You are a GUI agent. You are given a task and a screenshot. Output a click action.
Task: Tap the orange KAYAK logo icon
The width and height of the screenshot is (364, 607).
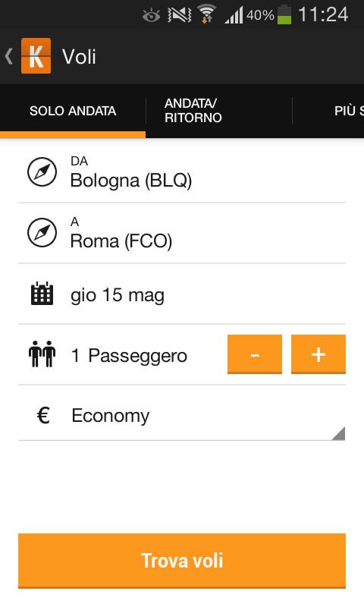click(36, 55)
